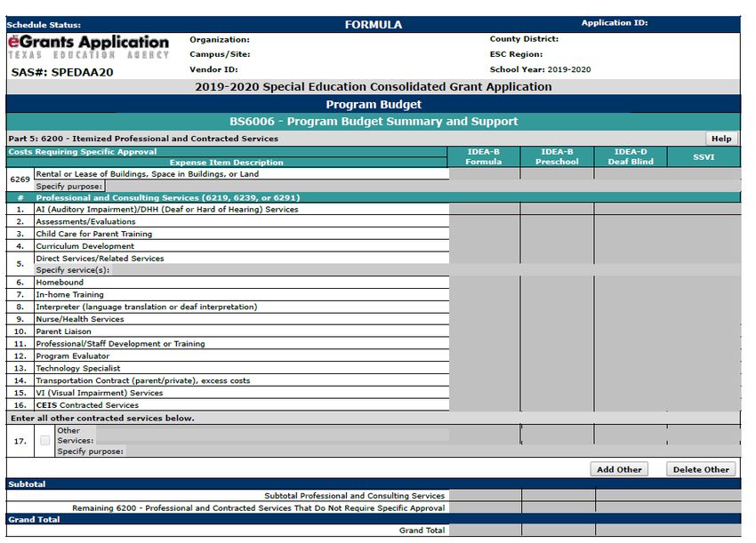
Task: Click IDEA-B Formula Remaining 6200 cell
Action: coord(485,507)
